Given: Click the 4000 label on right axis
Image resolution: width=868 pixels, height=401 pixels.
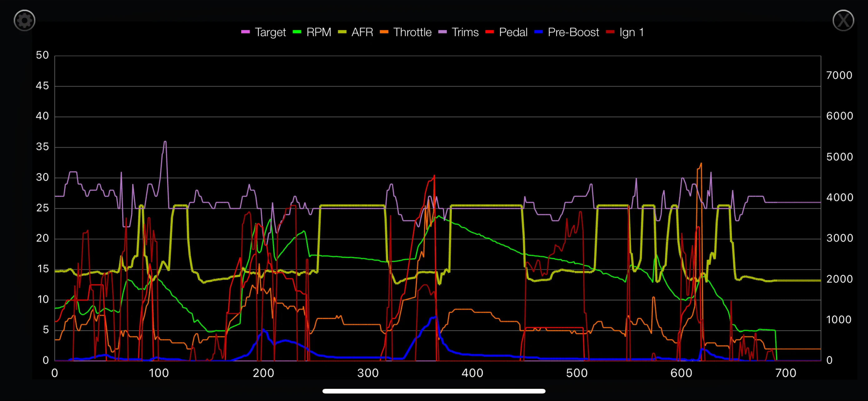Looking at the screenshot, I should [x=839, y=197].
